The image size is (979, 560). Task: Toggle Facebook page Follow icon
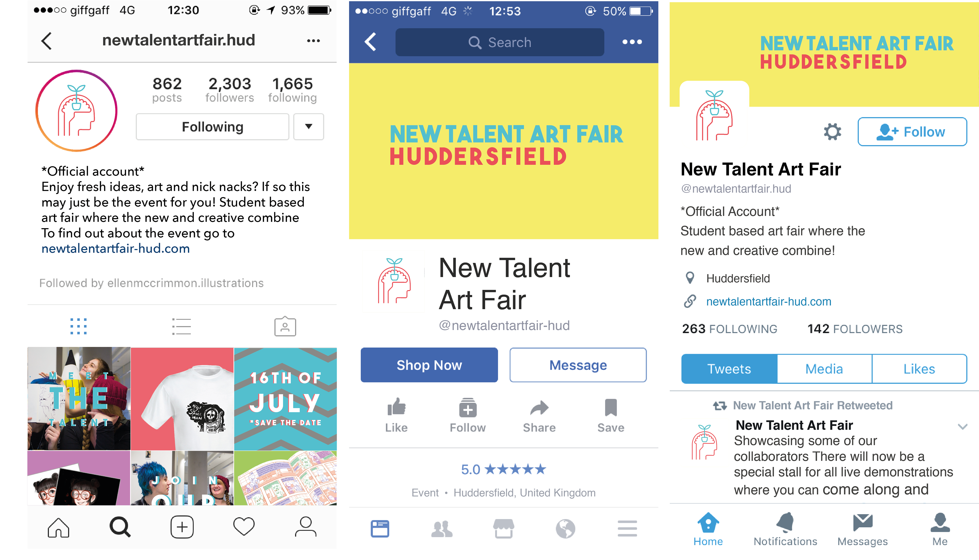[468, 415]
